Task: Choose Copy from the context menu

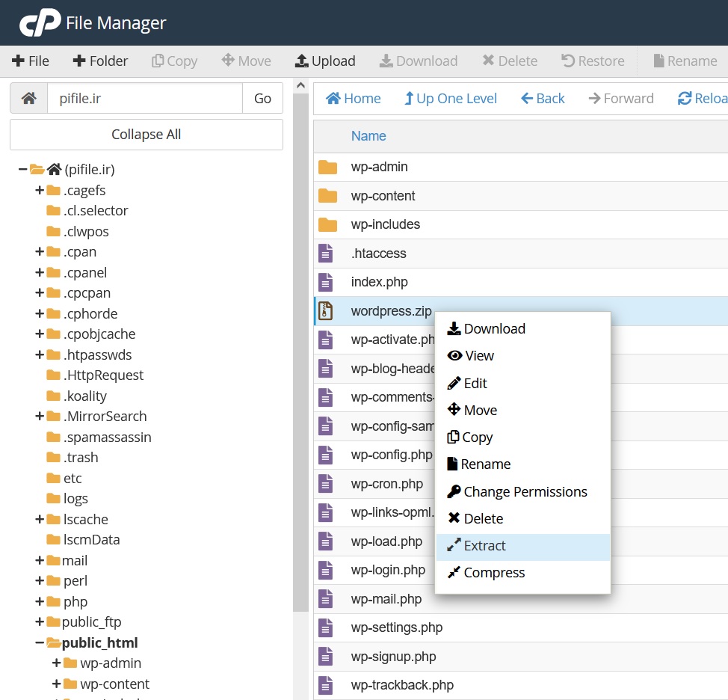Action: tap(522, 437)
